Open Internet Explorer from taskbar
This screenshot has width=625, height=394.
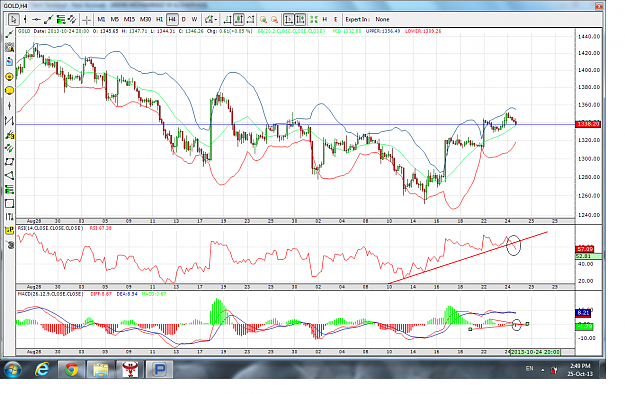coord(42,370)
